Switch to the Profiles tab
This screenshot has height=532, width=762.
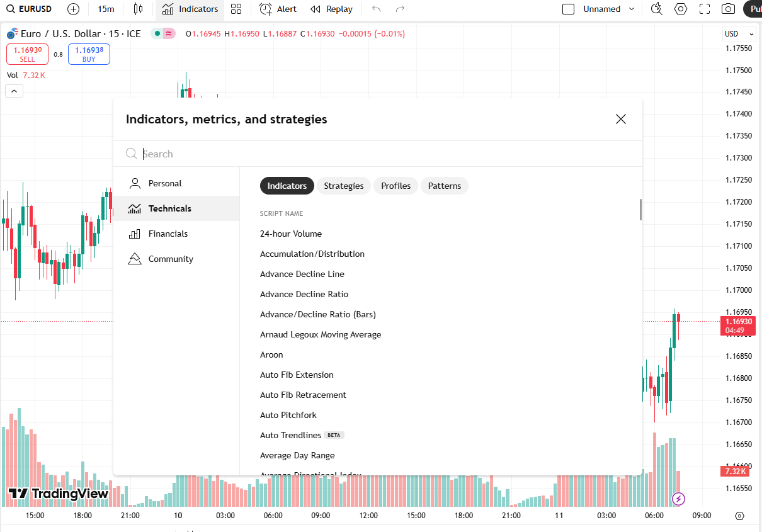coord(396,186)
